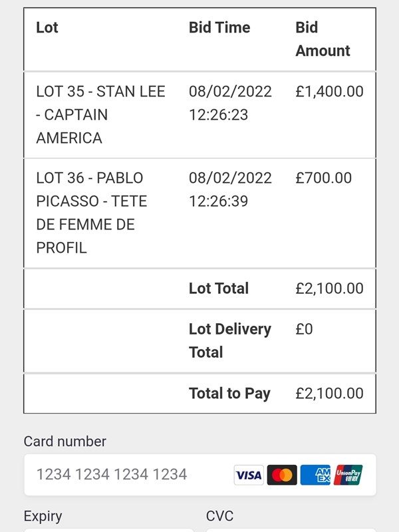This screenshot has height=532, width=399.
Task: Click the American Express icon
Action: [315, 475]
